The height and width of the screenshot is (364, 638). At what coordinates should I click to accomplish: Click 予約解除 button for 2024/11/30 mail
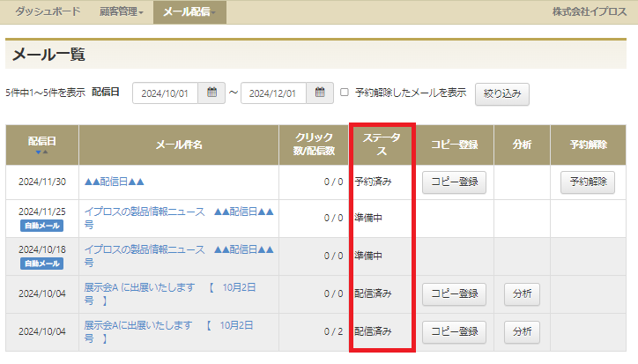(x=588, y=182)
